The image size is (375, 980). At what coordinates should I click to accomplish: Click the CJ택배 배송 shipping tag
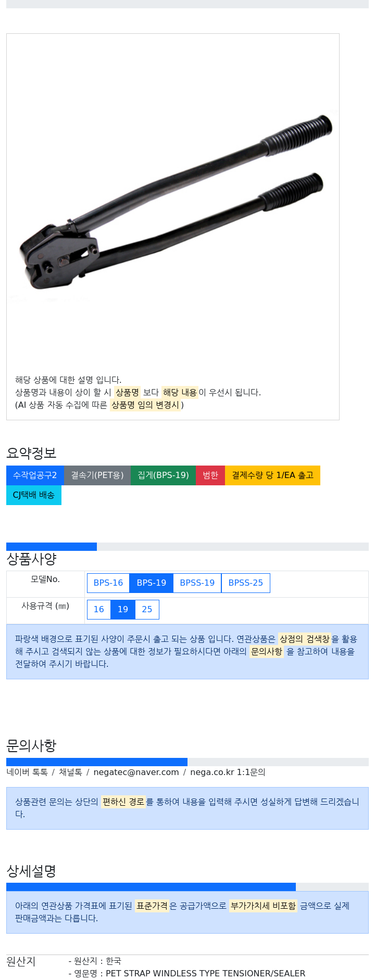(x=34, y=495)
